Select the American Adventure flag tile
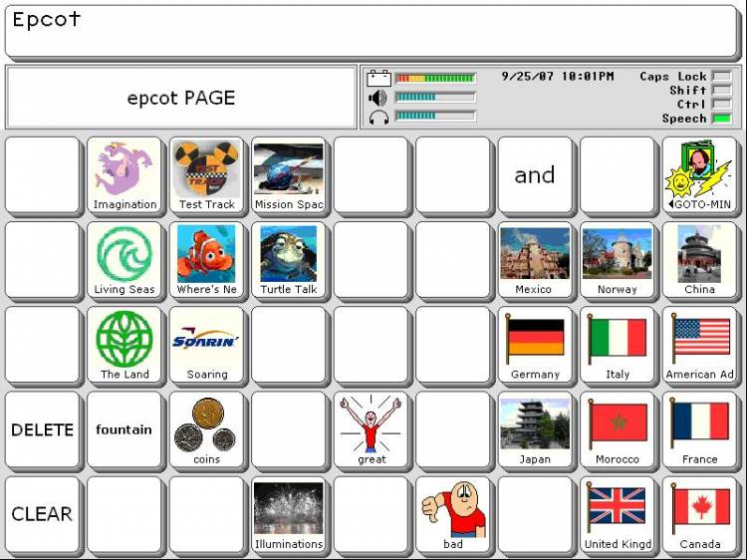Image resolution: width=747 pixels, height=560 pixels. 699,345
